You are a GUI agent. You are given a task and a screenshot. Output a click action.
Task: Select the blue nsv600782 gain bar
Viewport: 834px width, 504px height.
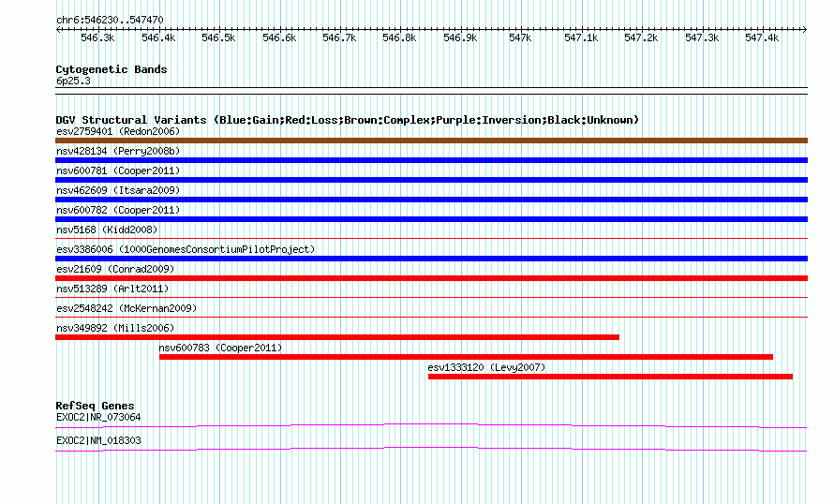pos(431,219)
